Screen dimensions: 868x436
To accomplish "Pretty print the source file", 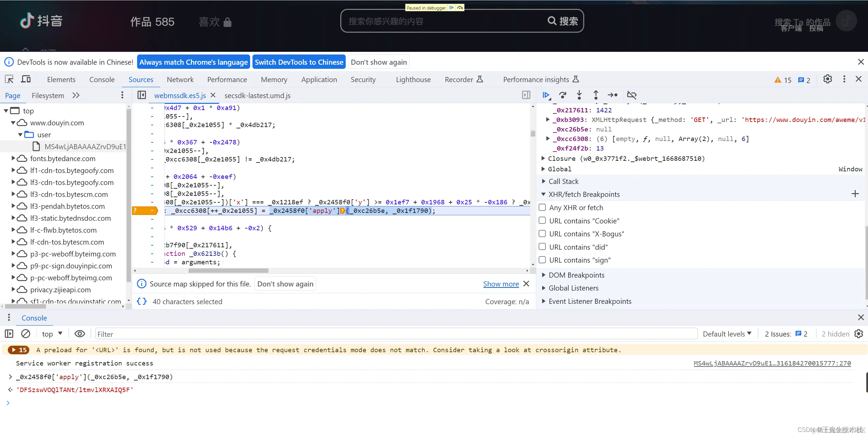I will point(142,301).
